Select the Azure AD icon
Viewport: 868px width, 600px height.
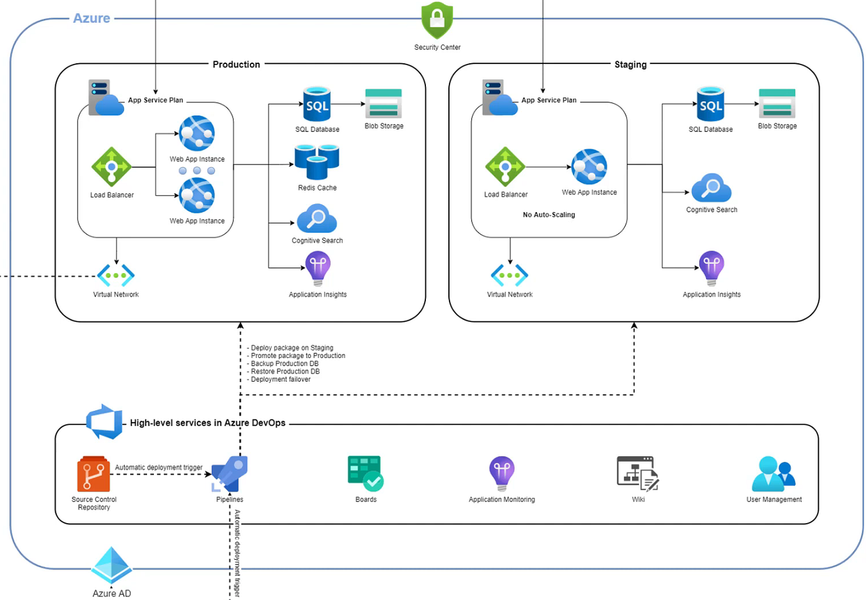pos(111,565)
